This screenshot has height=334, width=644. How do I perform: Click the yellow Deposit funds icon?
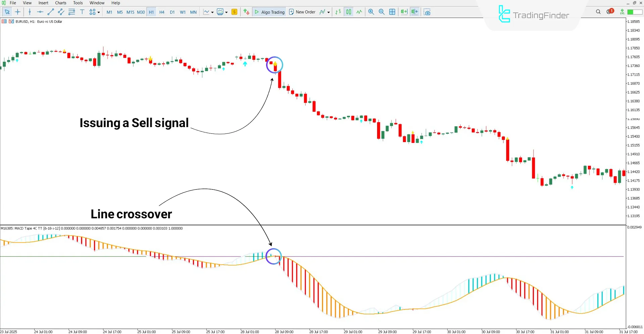(234, 12)
